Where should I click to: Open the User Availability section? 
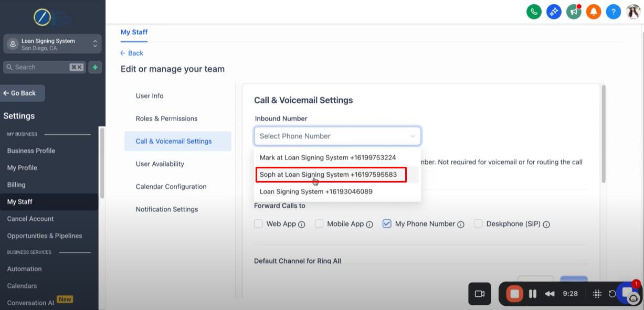160,164
